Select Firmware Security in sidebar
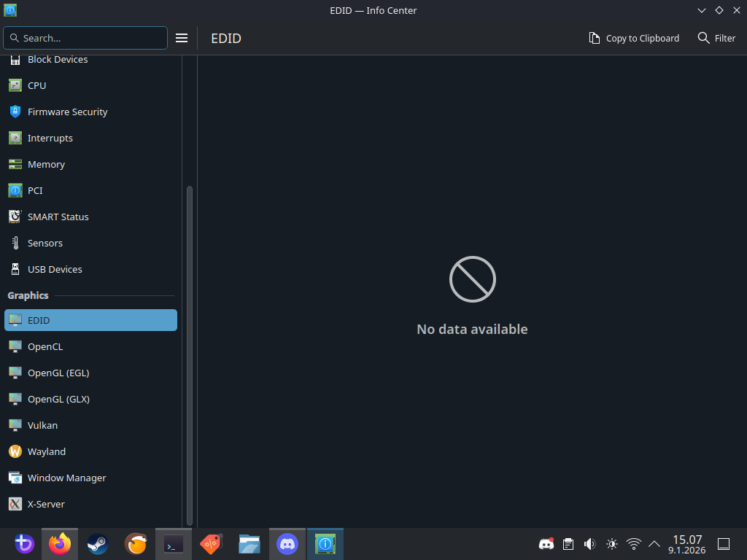 tap(90, 112)
